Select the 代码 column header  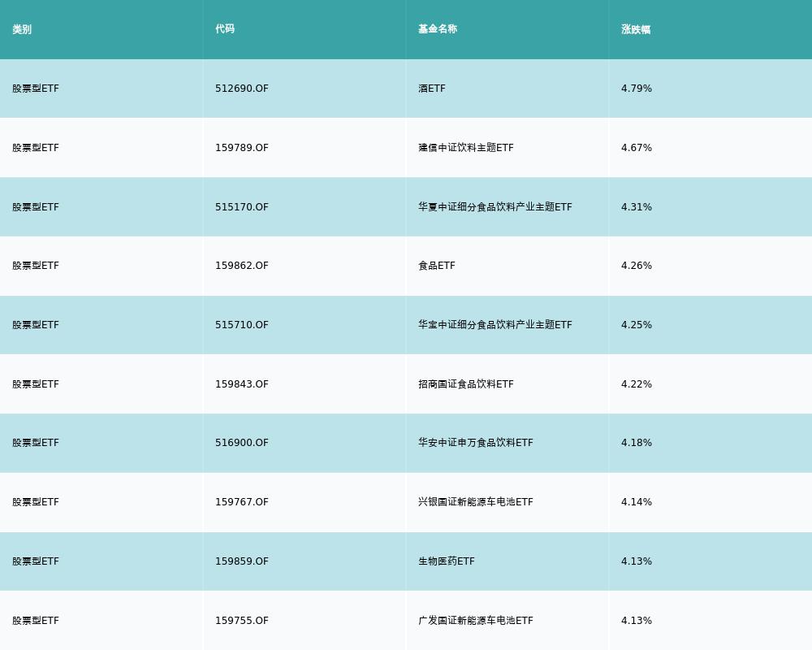(x=225, y=29)
